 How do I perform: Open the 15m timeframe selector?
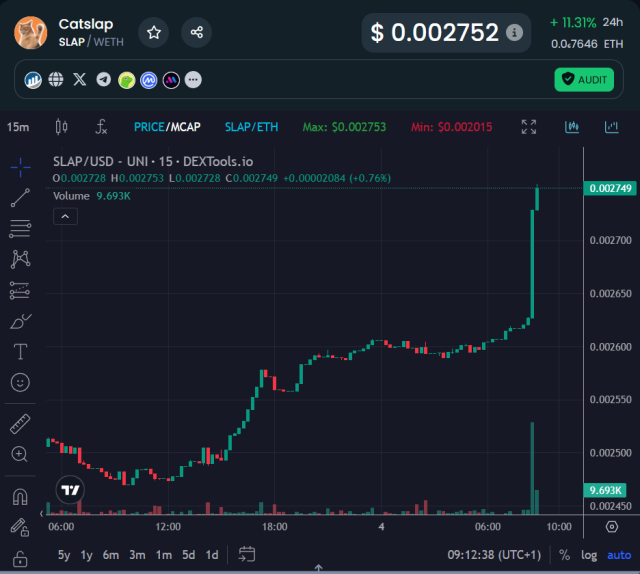[18, 127]
